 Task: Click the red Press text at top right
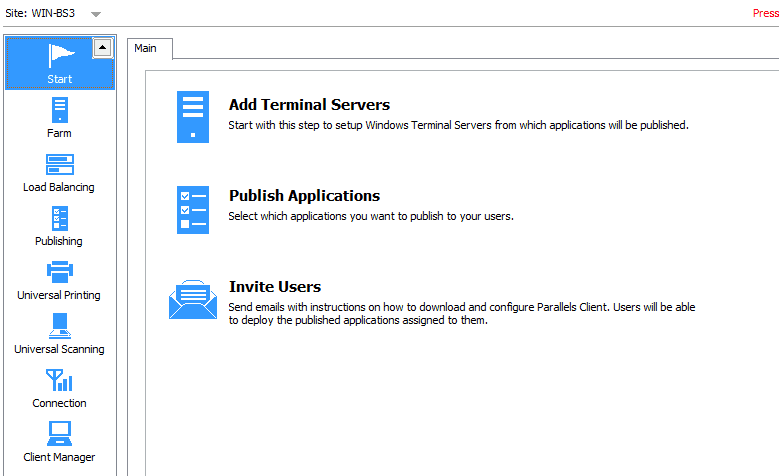click(x=766, y=13)
